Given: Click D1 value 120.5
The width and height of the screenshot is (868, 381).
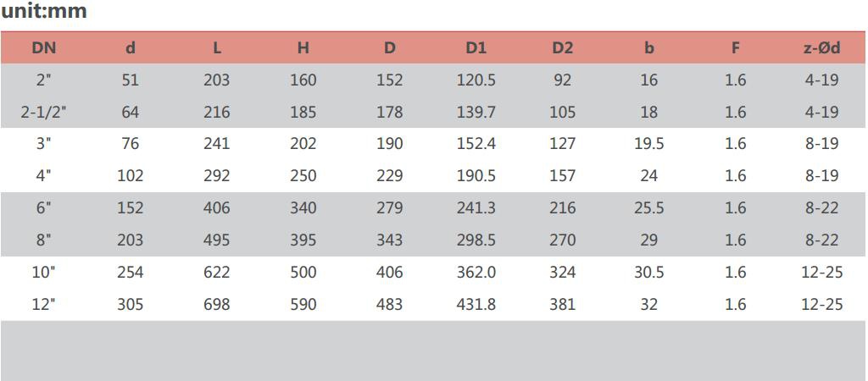Looking at the screenshot, I should tap(476, 80).
